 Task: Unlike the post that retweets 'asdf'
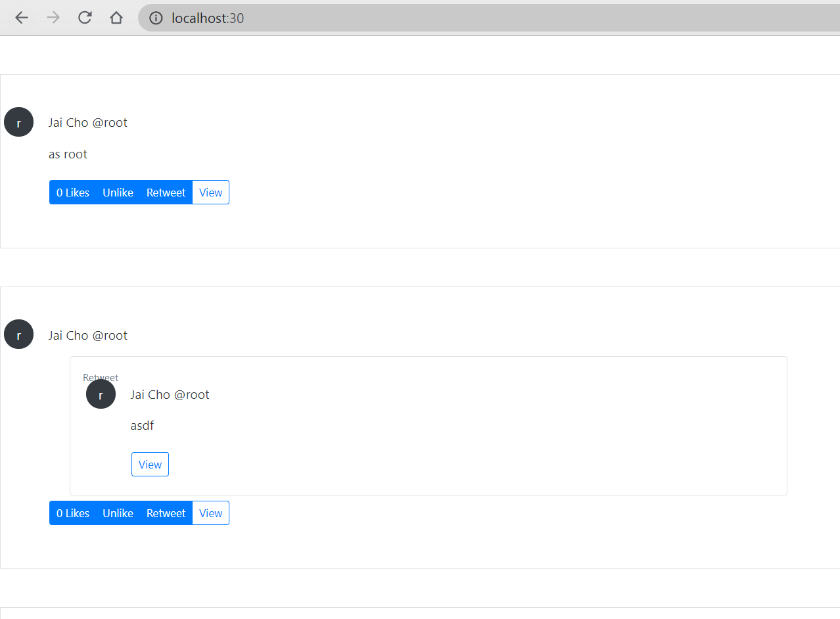(118, 513)
